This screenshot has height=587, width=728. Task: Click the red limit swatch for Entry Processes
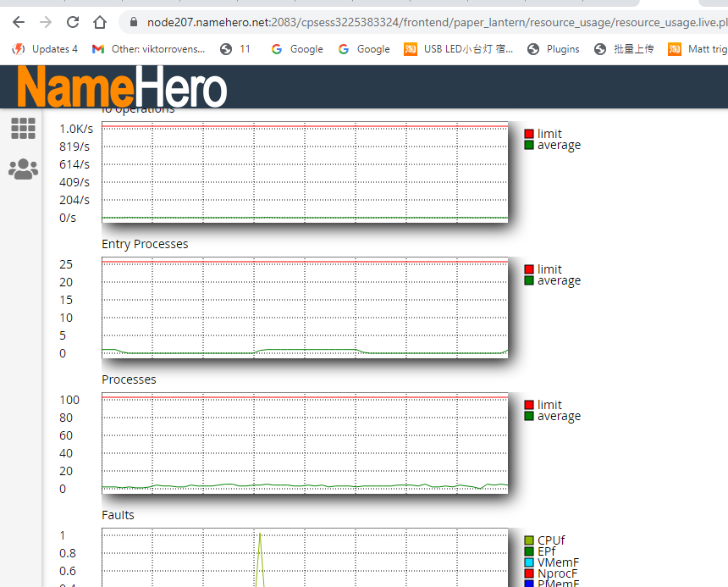[529, 269]
